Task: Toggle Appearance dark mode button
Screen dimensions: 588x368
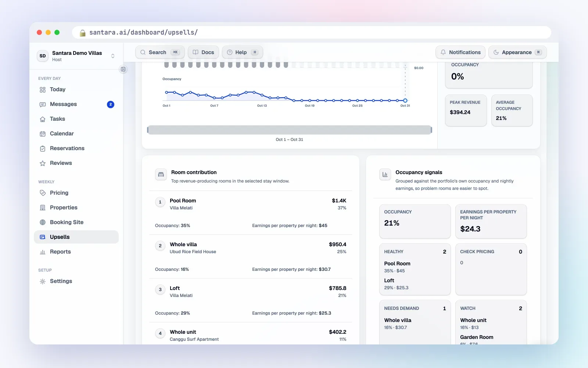Action: click(x=517, y=52)
